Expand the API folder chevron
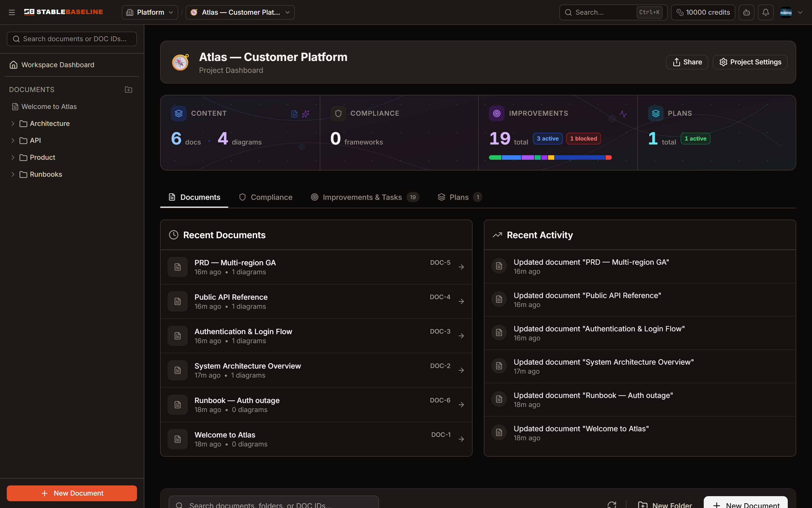Viewport: 812px width, 508px height. 13,141
